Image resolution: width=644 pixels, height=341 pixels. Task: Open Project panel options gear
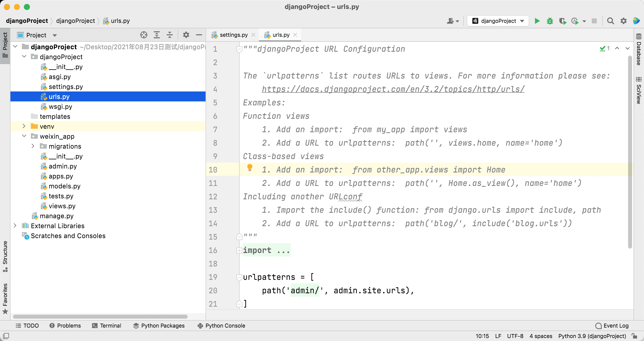pyautogui.click(x=186, y=35)
